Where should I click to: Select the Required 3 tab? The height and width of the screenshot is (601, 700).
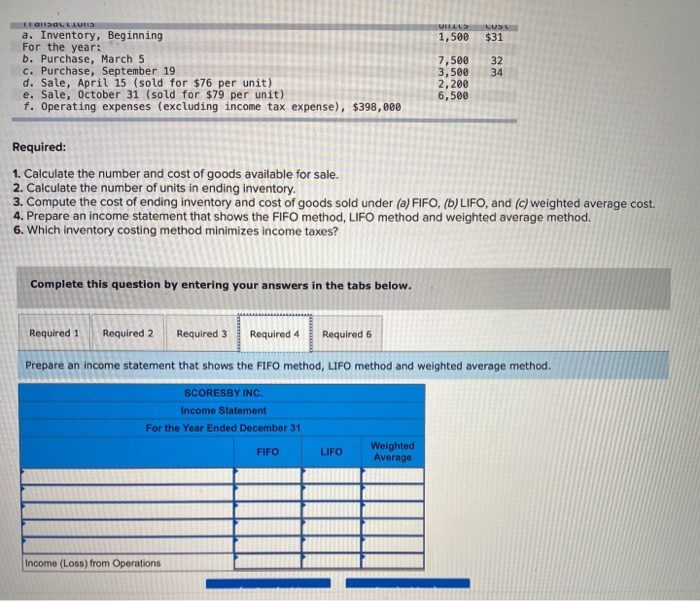pos(202,334)
